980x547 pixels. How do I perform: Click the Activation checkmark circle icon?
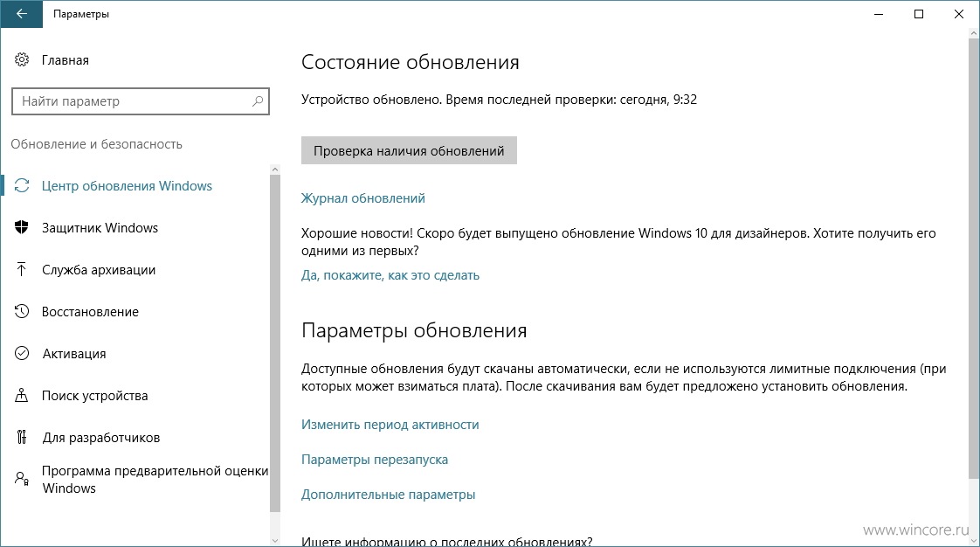(x=22, y=353)
